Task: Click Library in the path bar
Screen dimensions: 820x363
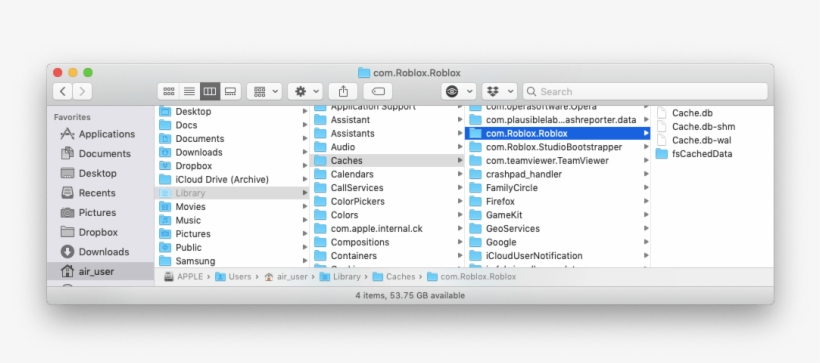Action: (340, 277)
